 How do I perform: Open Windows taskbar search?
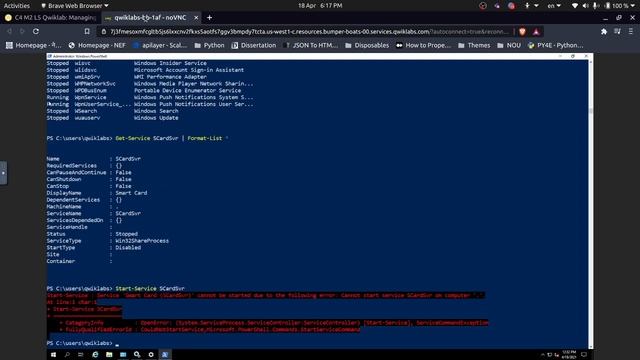(x=67, y=355)
